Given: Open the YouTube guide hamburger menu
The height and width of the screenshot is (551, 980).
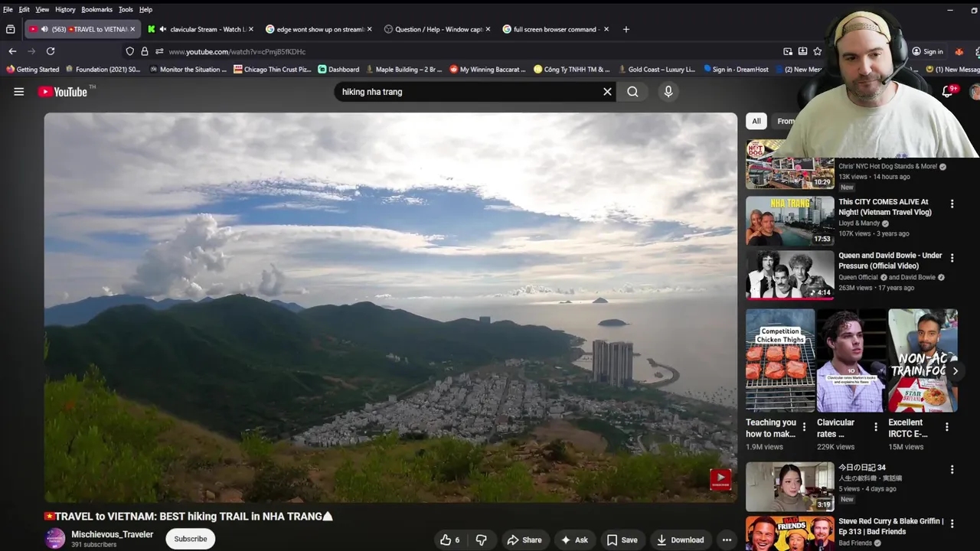Looking at the screenshot, I should point(18,92).
